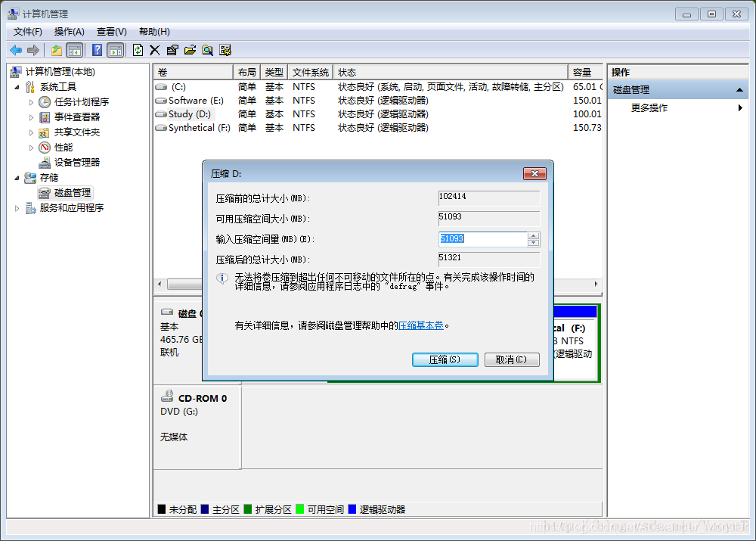
Task: Click the up spinner arrow for shrink amount
Action: tap(534, 236)
